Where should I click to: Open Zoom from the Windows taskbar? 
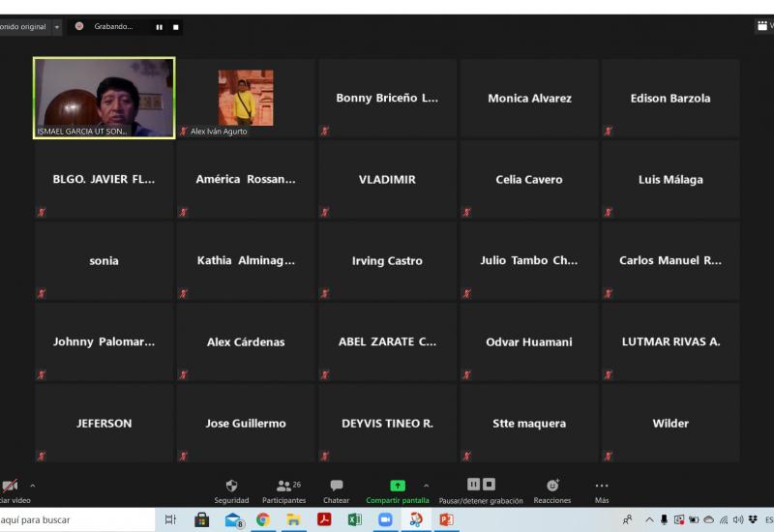(385, 519)
